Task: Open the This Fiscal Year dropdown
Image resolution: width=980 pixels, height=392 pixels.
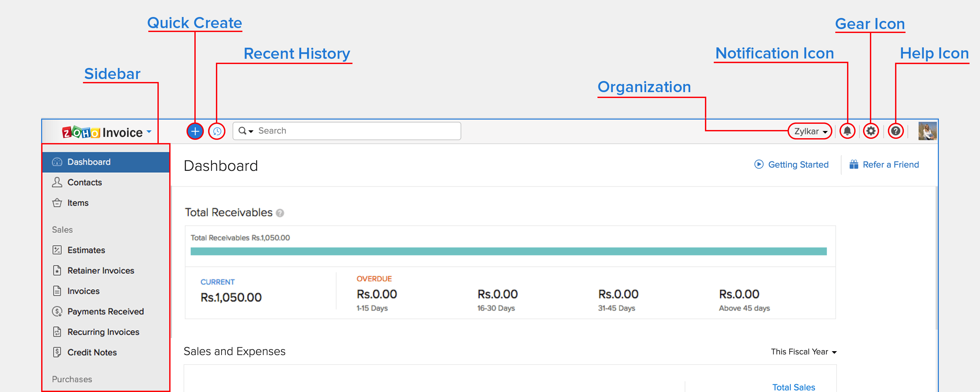Action: coord(804,352)
